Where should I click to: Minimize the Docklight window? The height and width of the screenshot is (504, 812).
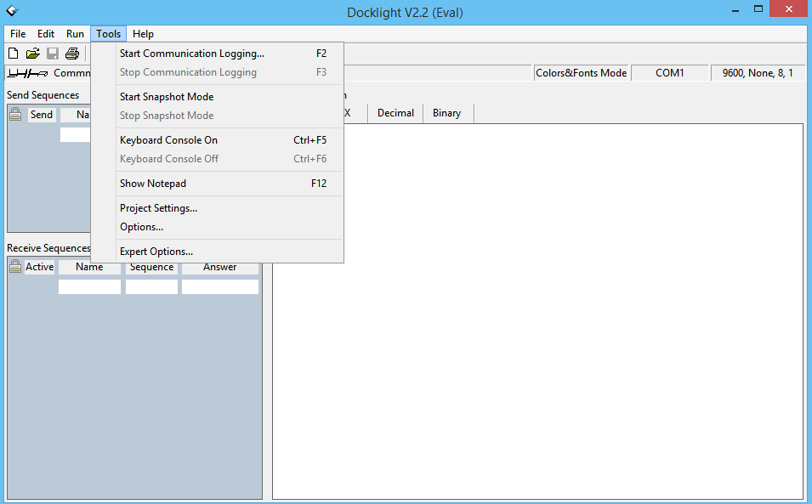click(735, 10)
